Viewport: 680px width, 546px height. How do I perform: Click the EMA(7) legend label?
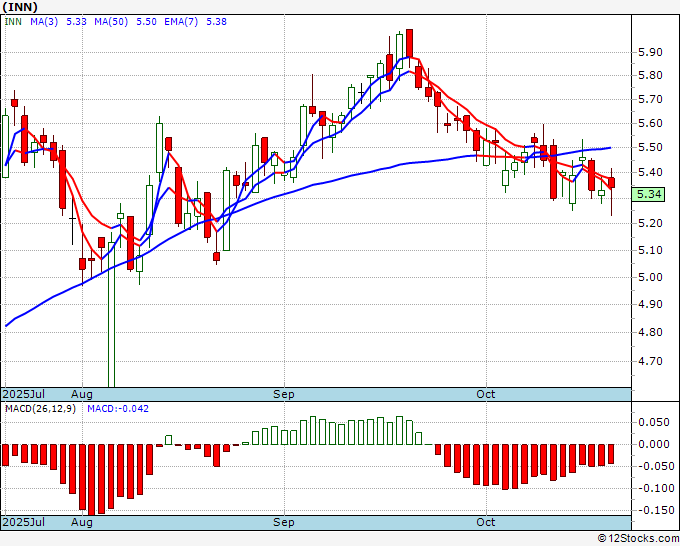pos(181,22)
